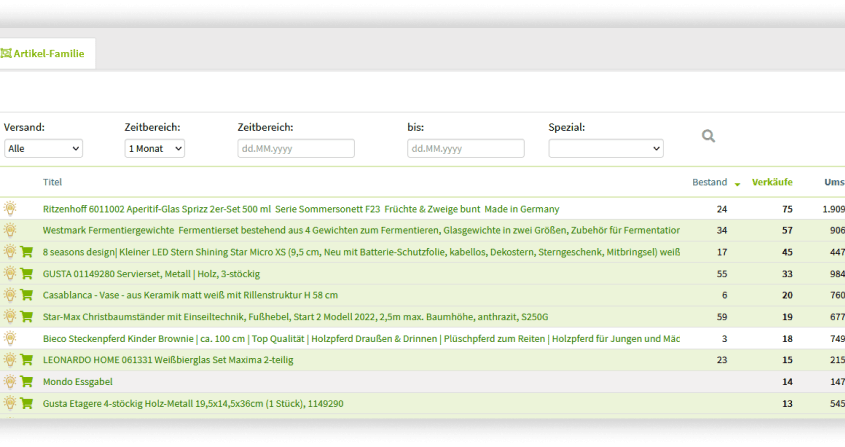Click Verkäufe value 20 in Casablanca row

(x=787, y=295)
